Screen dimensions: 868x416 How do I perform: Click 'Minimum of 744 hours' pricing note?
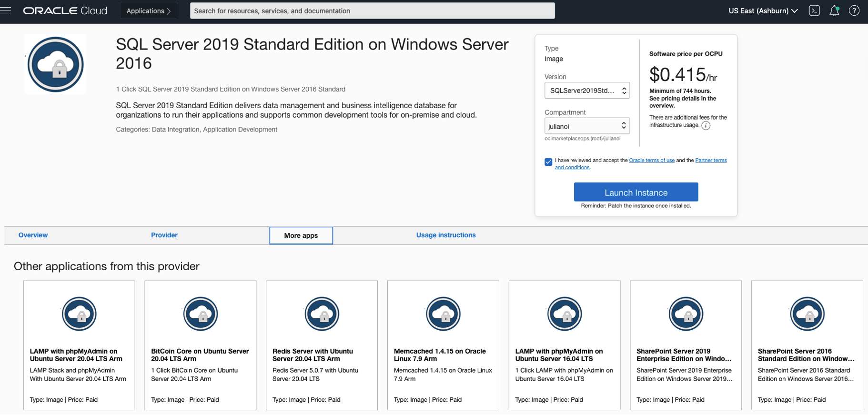680,91
